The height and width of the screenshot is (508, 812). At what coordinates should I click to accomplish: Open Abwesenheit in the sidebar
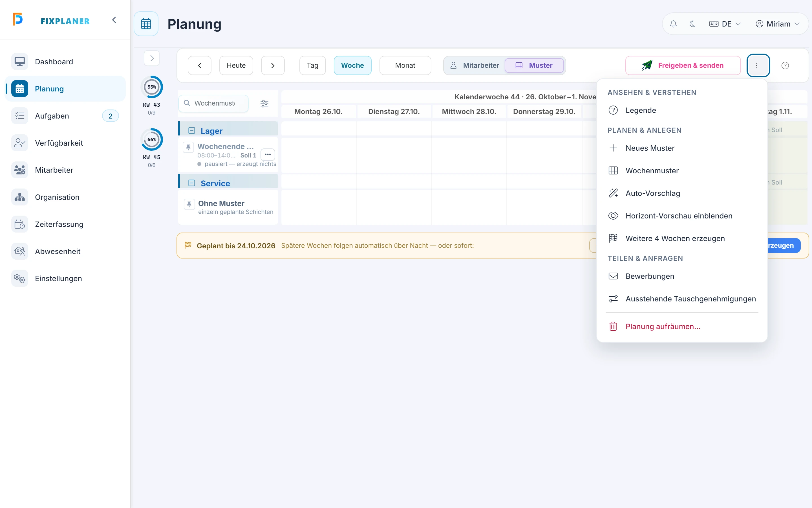click(65, 251)
